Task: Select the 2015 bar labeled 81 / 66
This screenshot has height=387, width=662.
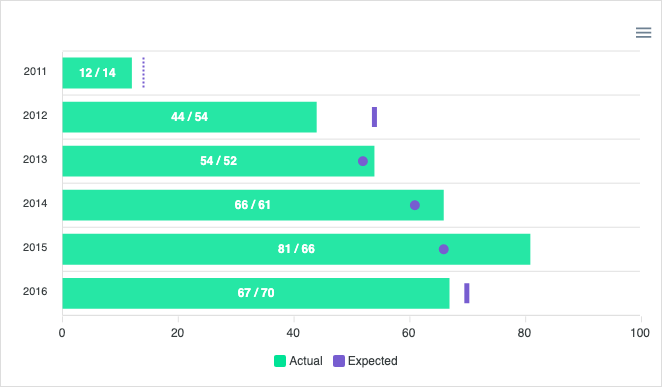Action: click(x=296, y=249)
